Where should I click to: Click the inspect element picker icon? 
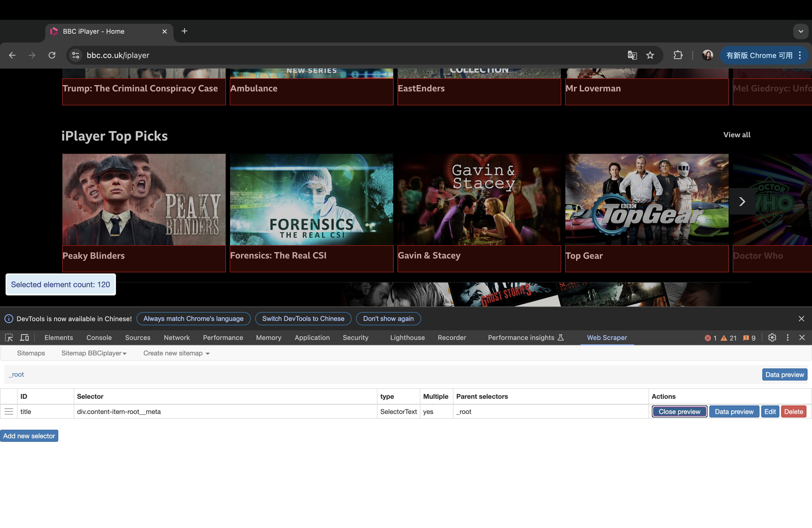pos(9,338)
